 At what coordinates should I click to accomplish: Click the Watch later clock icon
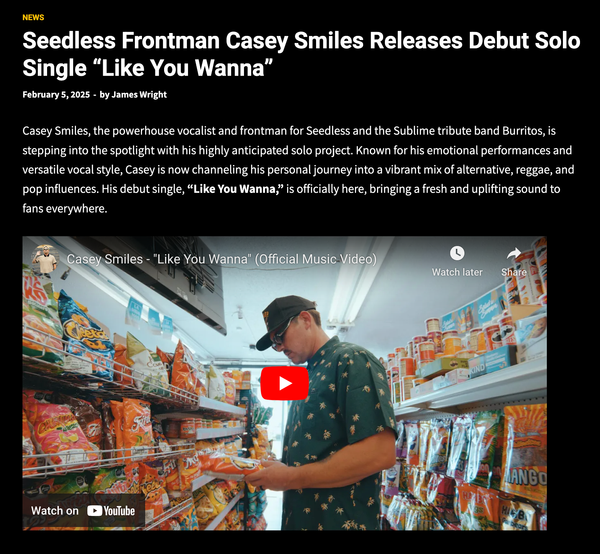(457, 253)
